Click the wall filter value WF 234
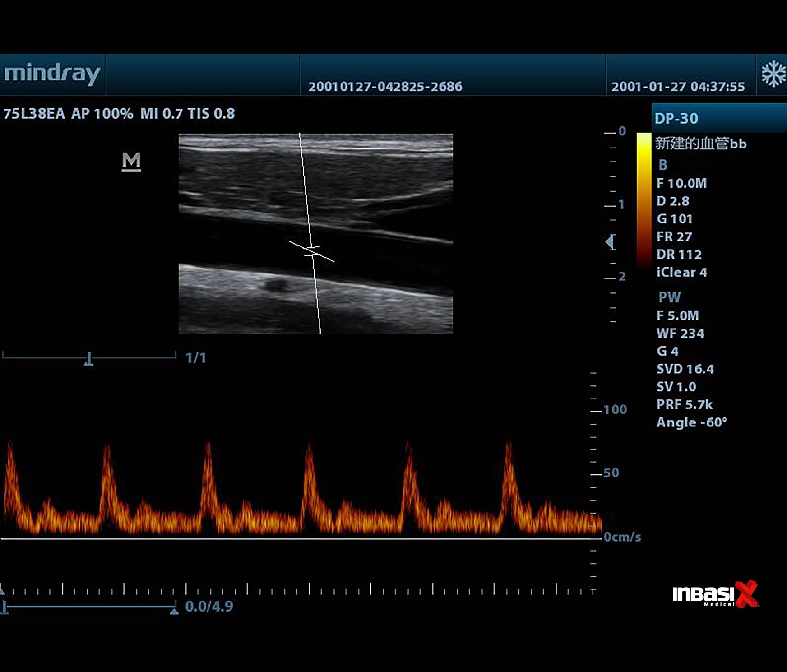Image resolution: width=787 pixels, height=672 pixels. (680, 334)
